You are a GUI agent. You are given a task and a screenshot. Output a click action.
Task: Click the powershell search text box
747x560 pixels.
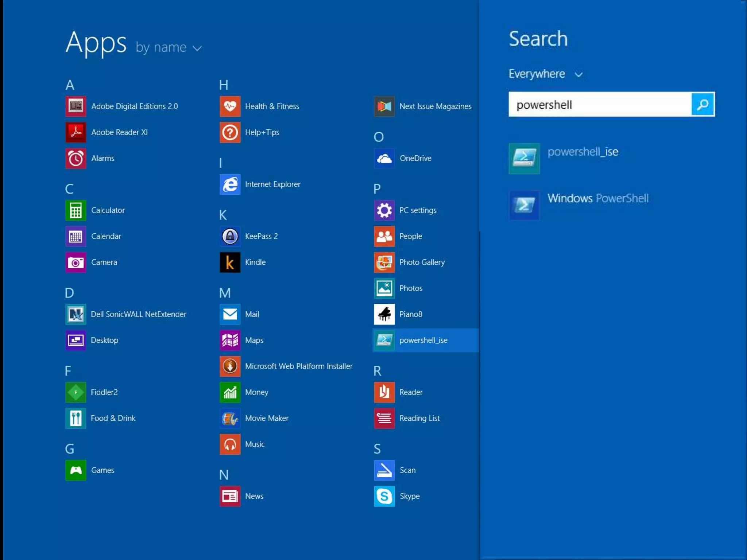point(600,105)
